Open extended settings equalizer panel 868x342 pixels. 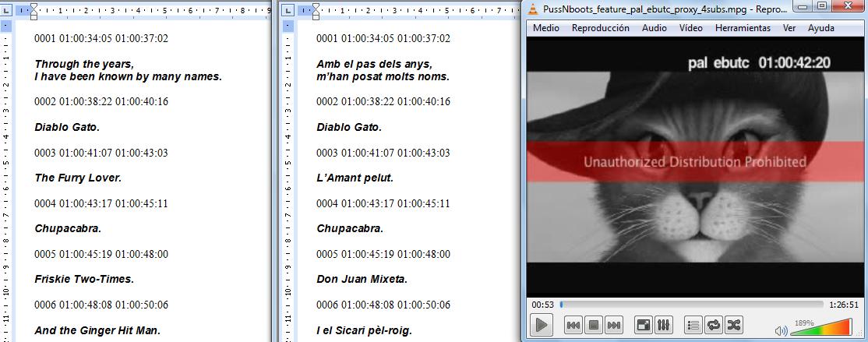[x=664, y=325]
